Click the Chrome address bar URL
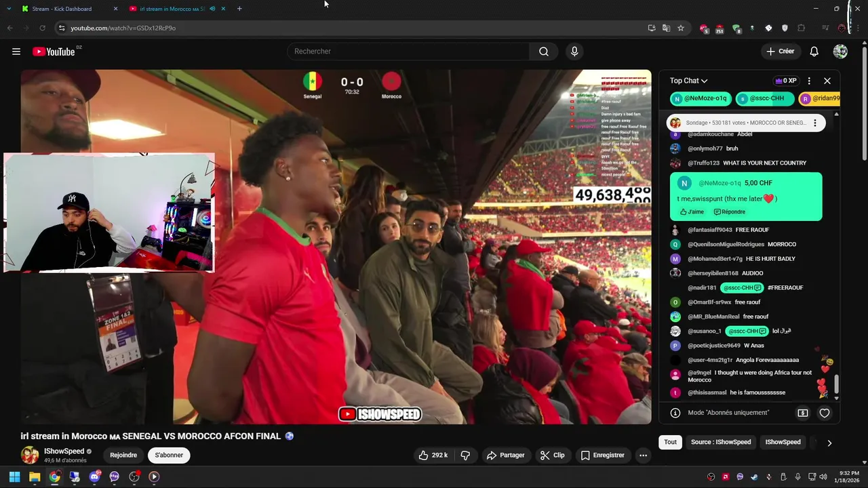868x488 pixels. 123,28
